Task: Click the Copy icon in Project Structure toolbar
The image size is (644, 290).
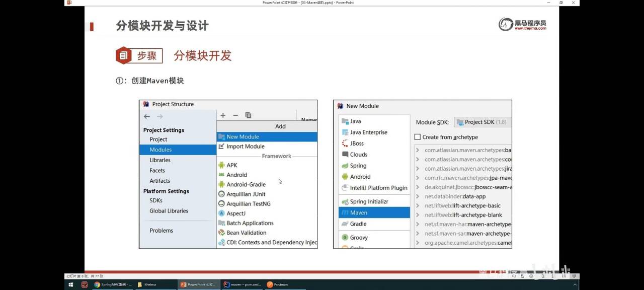Action: coord(248,115)
